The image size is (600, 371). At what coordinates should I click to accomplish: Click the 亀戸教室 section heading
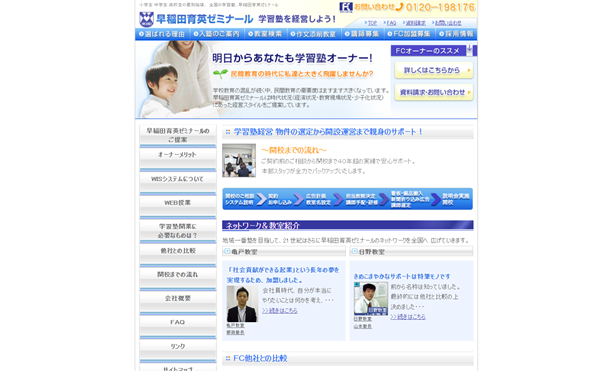pyautogui.click(x=284, y=251)
